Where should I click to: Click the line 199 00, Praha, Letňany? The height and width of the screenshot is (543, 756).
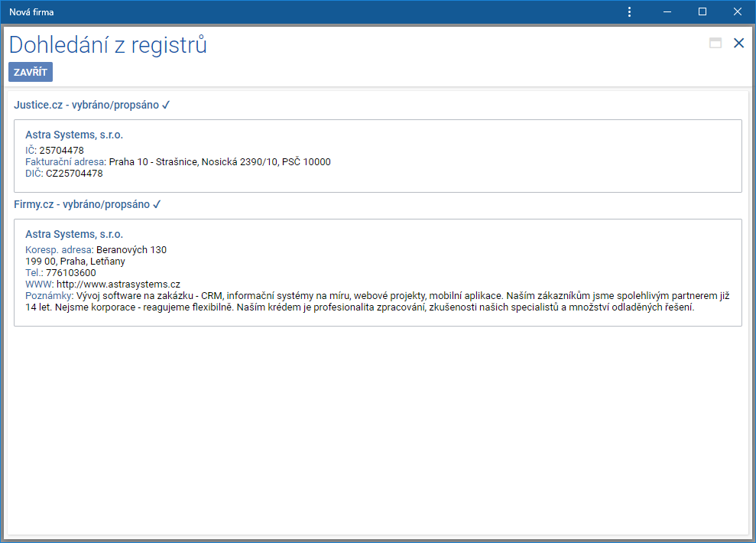[75, 262]
